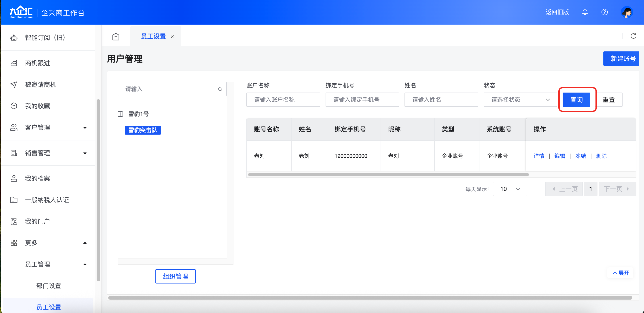Click page number 1
The height and width of the screenshot is (313, 644).
pyautogui.click(x=591, y=189)
